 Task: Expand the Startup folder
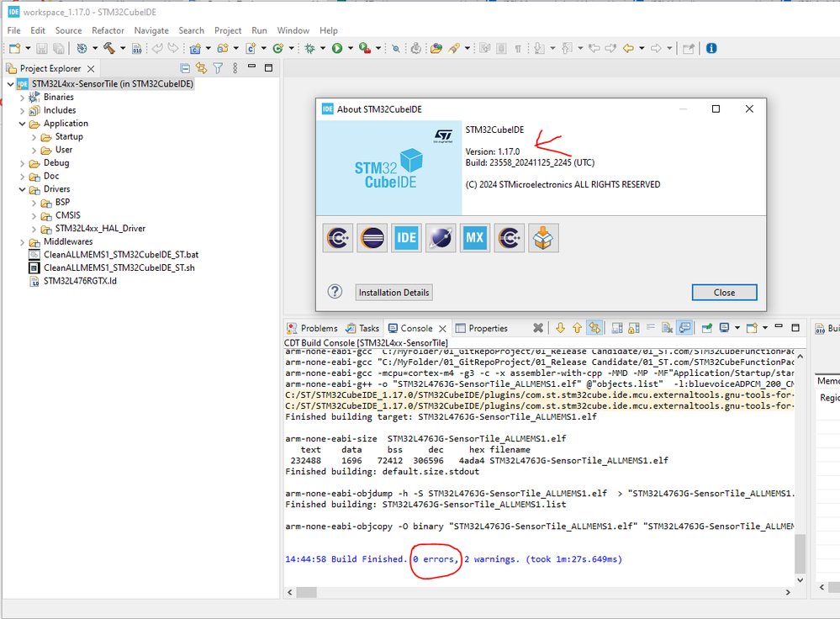34,137
